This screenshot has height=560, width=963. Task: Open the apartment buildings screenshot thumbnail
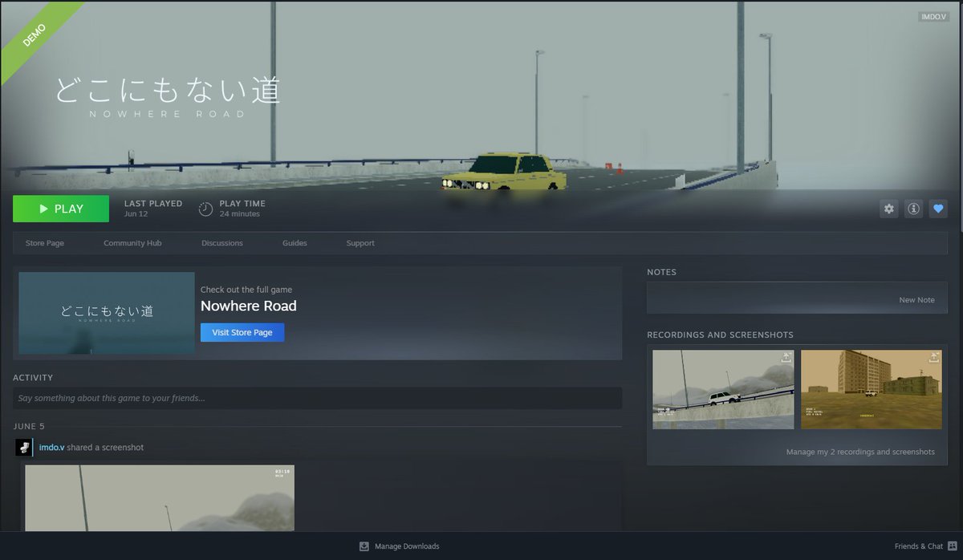[x=872, y=389]
